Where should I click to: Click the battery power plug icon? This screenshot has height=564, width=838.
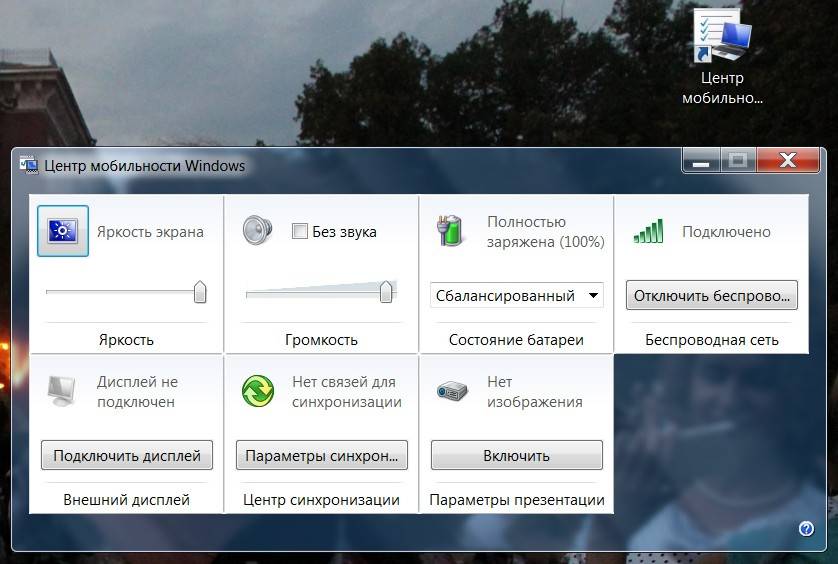(451, 230)
